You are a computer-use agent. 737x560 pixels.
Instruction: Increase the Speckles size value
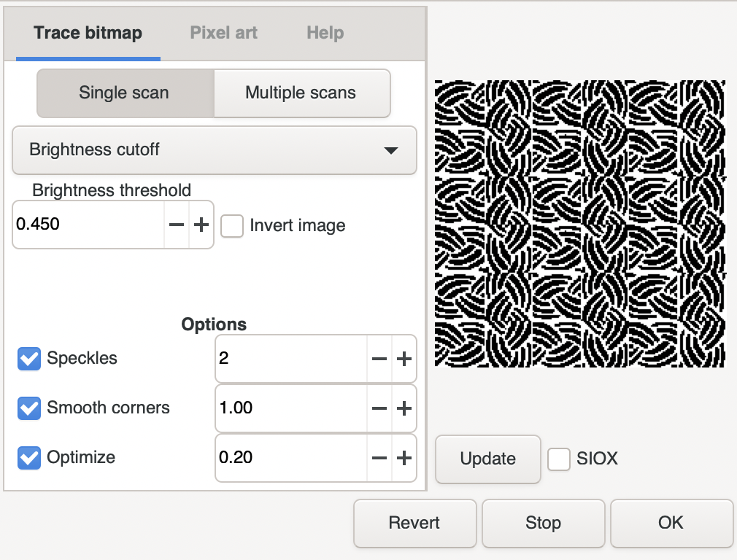tap(404, 359)
